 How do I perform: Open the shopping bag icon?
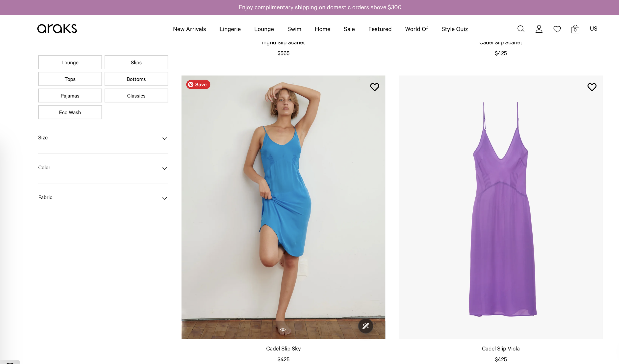[575, 29]
